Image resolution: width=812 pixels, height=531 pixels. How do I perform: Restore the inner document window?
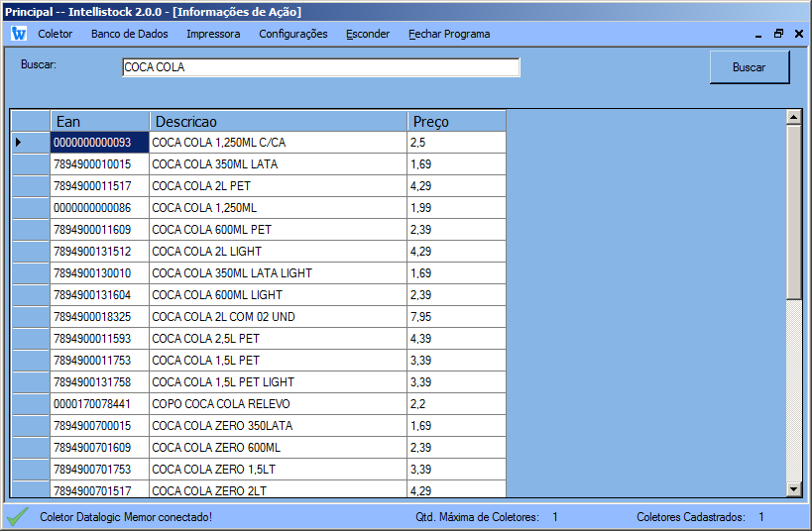point(778,34)
